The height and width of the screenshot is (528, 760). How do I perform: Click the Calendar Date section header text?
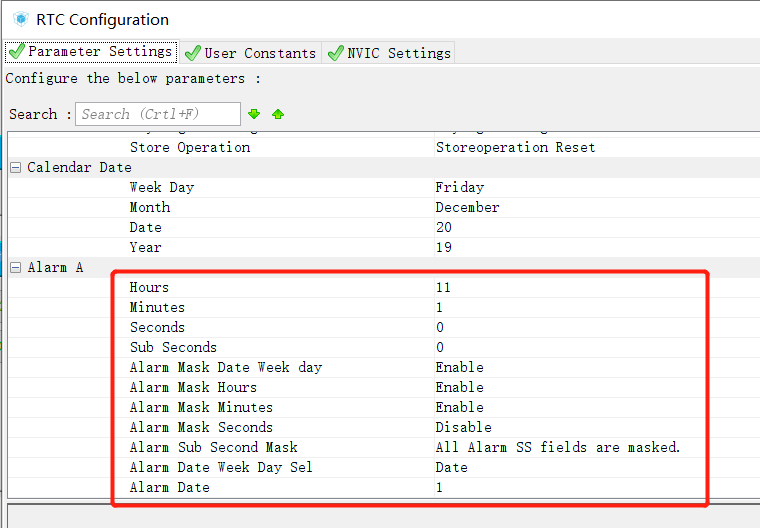coord(79,168)
